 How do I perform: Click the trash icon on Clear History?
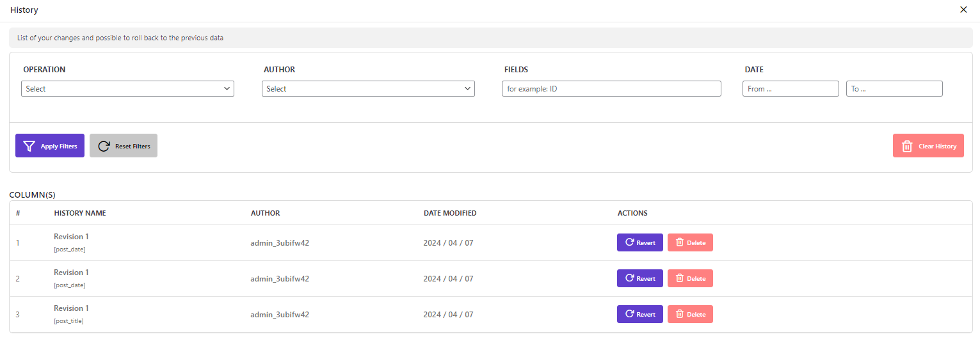(907, 146)
